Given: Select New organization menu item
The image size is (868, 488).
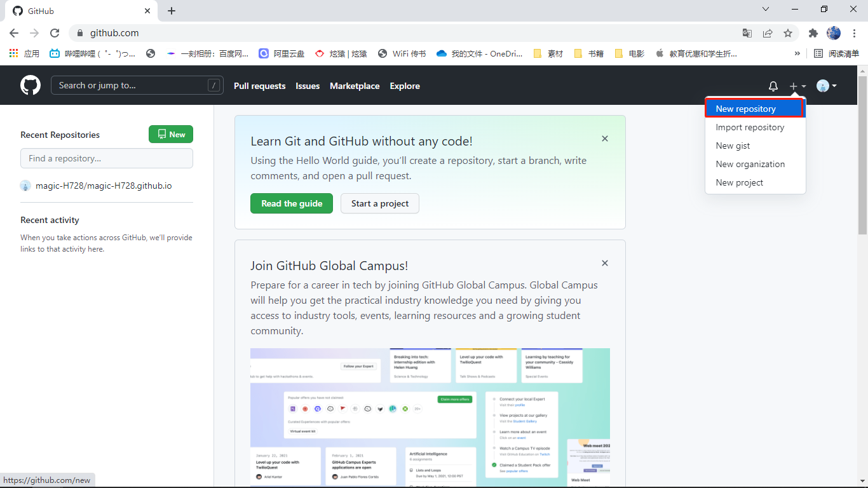Looking at the screenshot, I should [755, 164].
